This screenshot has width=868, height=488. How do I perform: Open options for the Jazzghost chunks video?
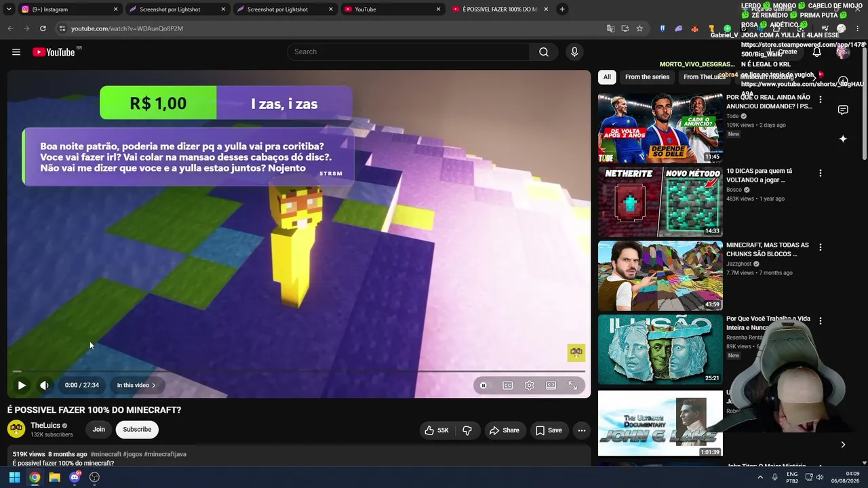click(820, 247)
